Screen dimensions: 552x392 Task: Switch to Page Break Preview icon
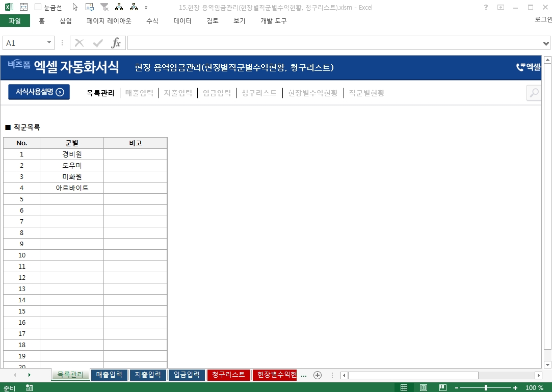point(443,388)
